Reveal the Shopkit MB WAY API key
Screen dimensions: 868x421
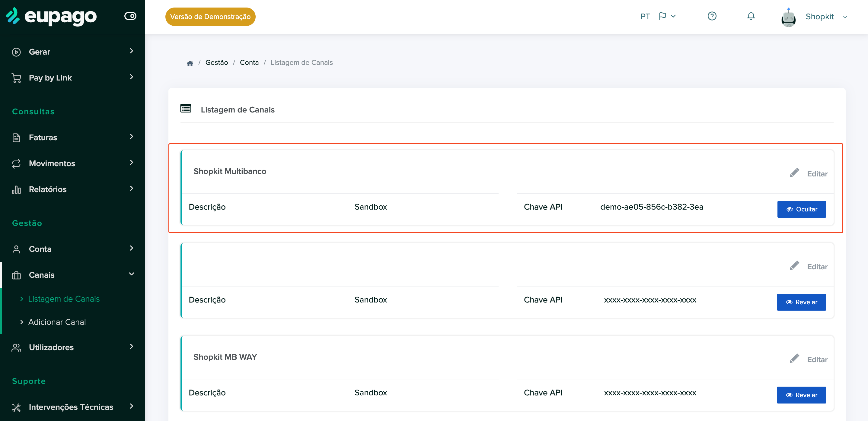point(801,395)
